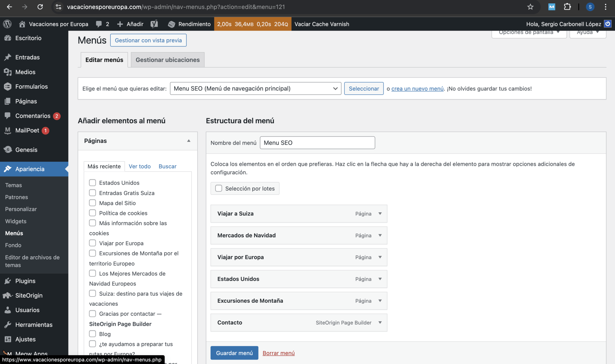This screenshot has width=615, height=364.
Task: Bookmark this page with the star icon
Action: point(530,7)
